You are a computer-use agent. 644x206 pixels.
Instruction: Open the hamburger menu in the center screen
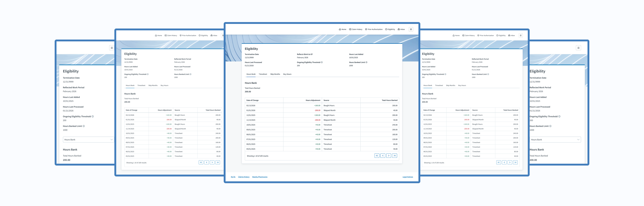(411, 29)
